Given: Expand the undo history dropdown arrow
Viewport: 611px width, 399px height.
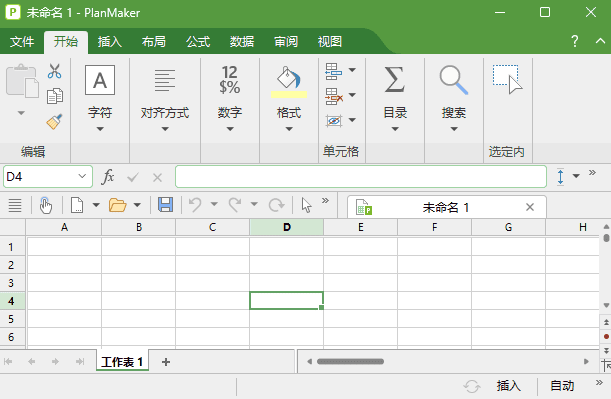Looking at the screenshot, I should pyautogui.click(x=214, y=204).
